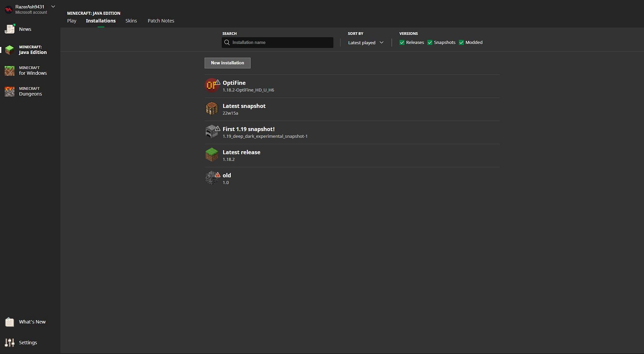Screen dimensions: 644x354
Task: Click the OptiFine installation logo icon
Action: pos(211,85)
